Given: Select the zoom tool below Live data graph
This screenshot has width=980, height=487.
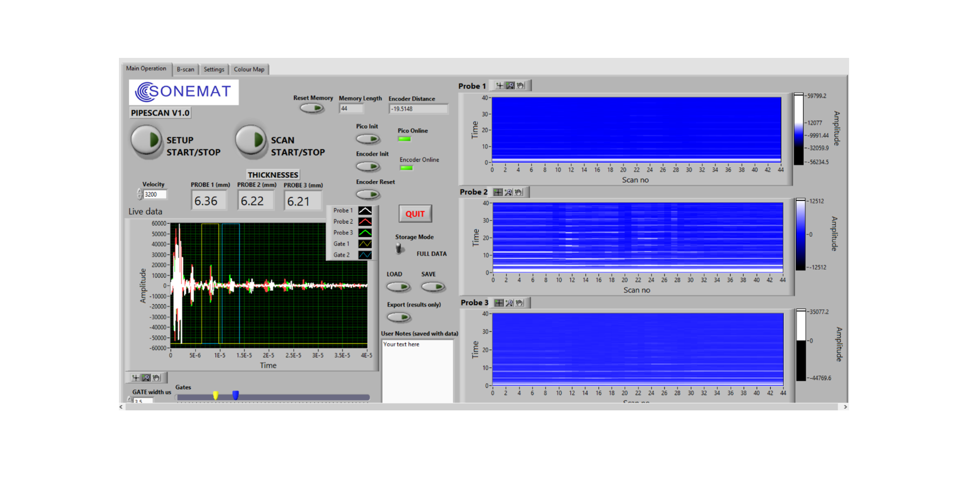Looking at the screenshot, I should (146, 378).
